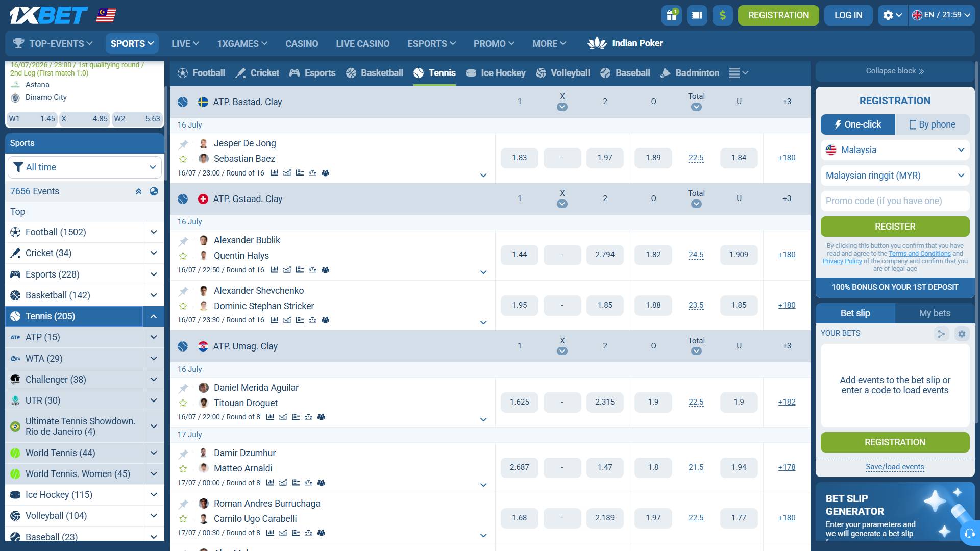The width and height of the screenshot is (980, 551).
Task: Open the All time filter dropdown
Action: coord(85,167)
